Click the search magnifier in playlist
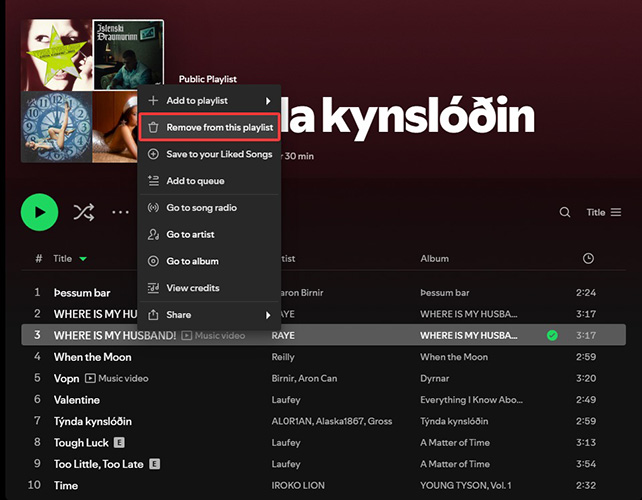 pyautogui.click(x=565, y=212)
